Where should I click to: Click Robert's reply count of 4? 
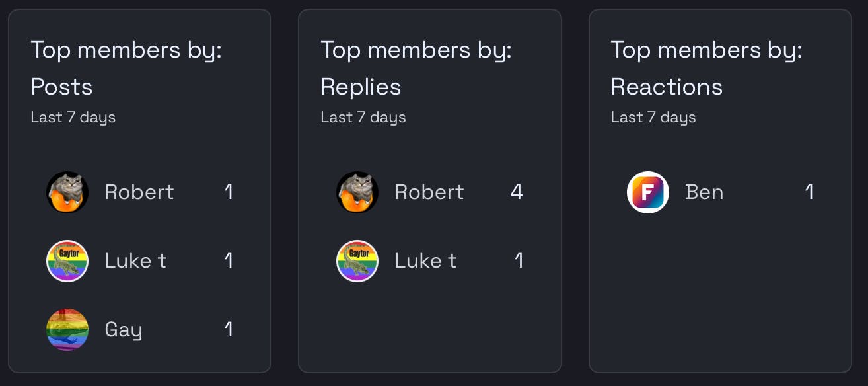coord(517,192)
